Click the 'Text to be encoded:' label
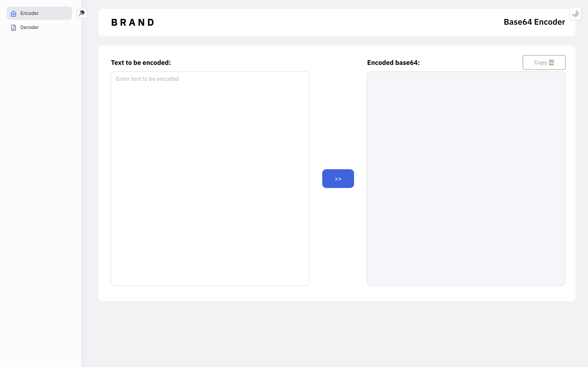 click(141, 63)
